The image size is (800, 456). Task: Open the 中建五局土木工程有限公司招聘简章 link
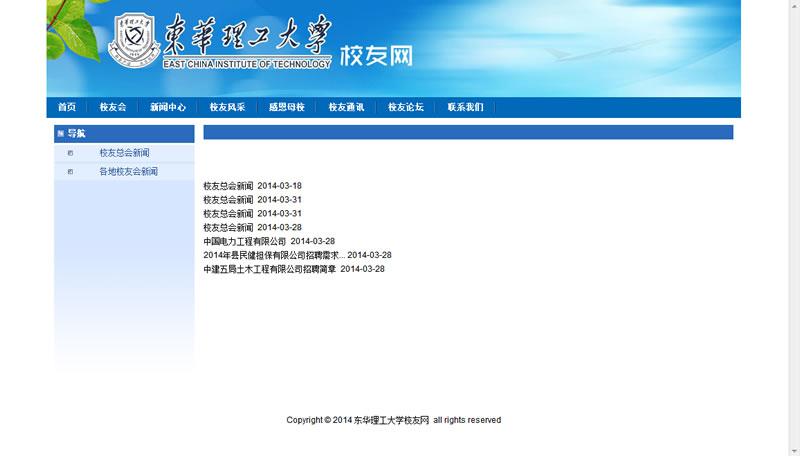coord(269,269)
